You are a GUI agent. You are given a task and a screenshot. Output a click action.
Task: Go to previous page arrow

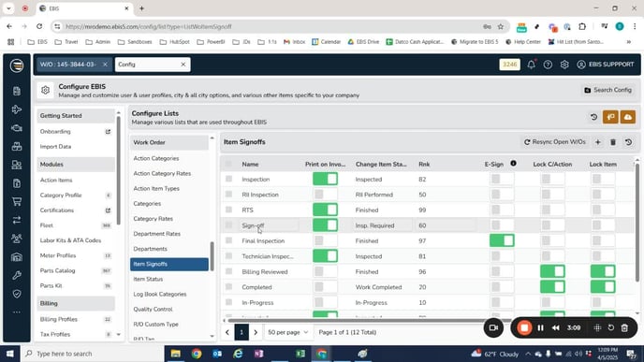pyautogui.click(x=227, y=332)
